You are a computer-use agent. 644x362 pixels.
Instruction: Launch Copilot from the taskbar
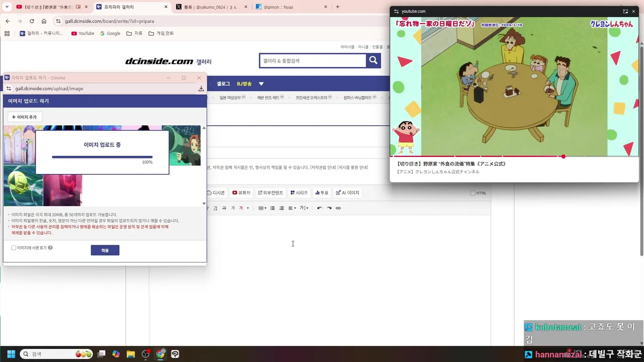pos(116,354)
